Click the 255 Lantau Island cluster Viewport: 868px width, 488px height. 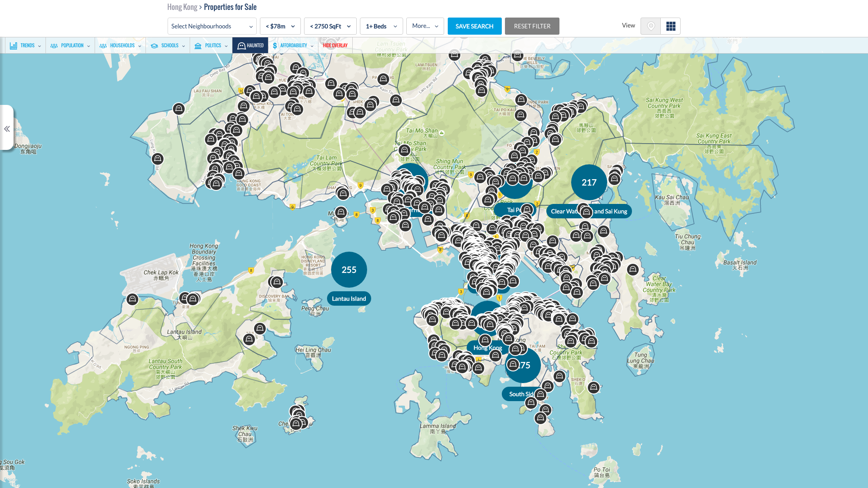[349, 270]
